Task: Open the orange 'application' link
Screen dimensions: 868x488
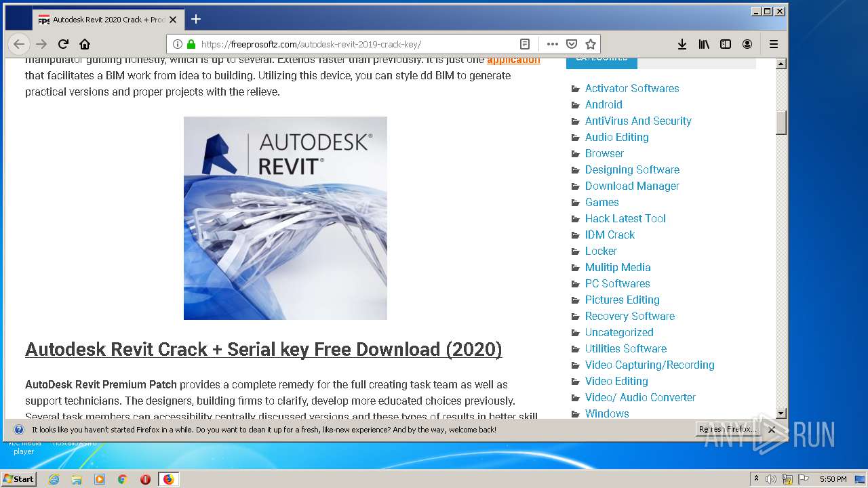Action: click(x=513, y=60)
